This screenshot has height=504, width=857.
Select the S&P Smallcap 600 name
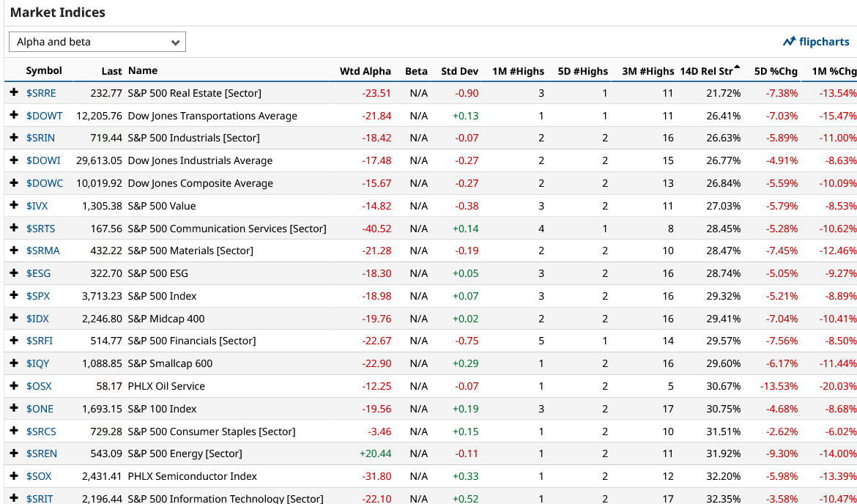170,363
